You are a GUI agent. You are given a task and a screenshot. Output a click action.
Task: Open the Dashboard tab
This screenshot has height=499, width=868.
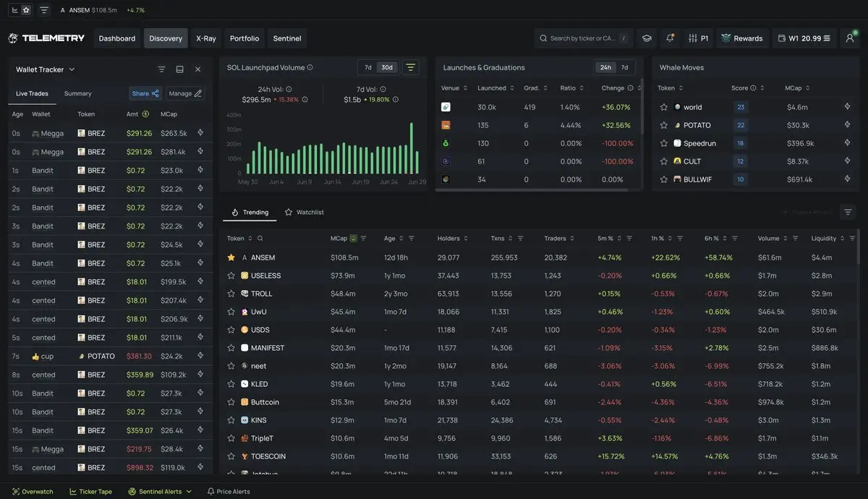tap(117, 38)
